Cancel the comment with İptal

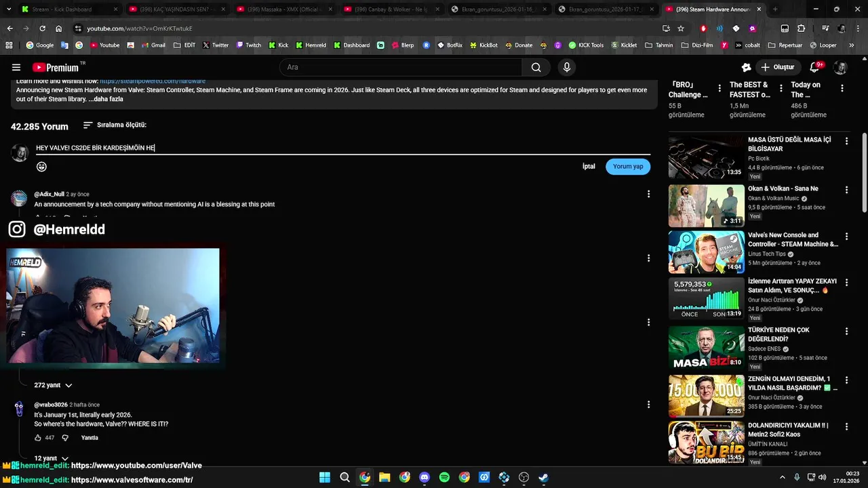pyautogui.click(x=589, y=167)
